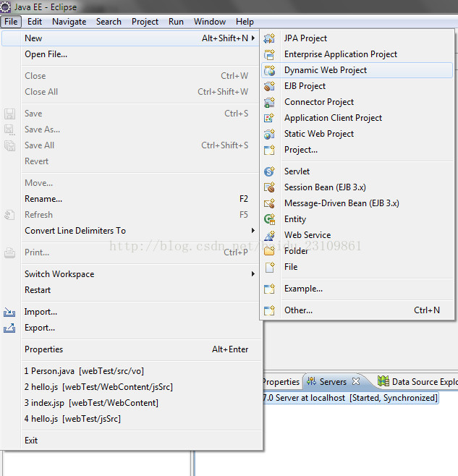This screenshot has width=458, height=476.
Task: Select Web Service menu entry
Action: click(x=357, y=235)
